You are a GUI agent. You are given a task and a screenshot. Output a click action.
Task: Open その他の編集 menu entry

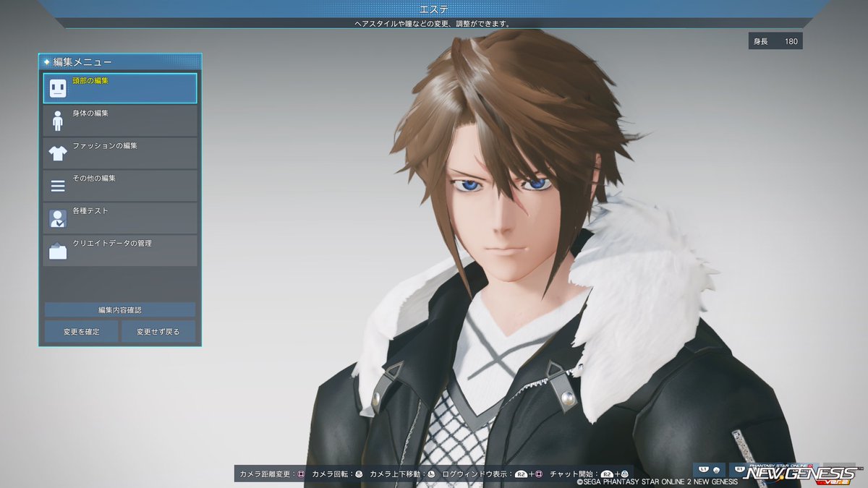pyautogui.click(x=120, y=185)
